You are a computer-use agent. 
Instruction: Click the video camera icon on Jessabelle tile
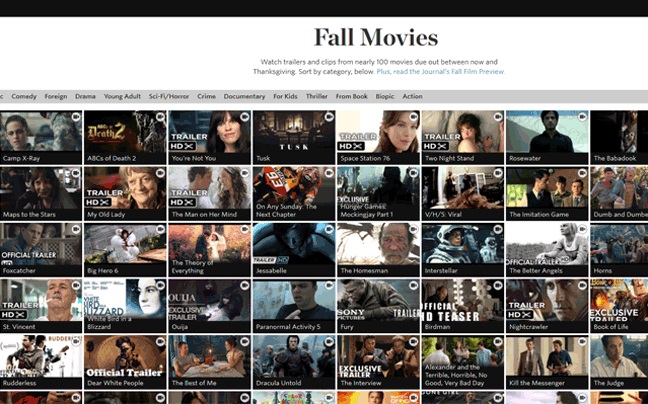click(x=329, y=229)
